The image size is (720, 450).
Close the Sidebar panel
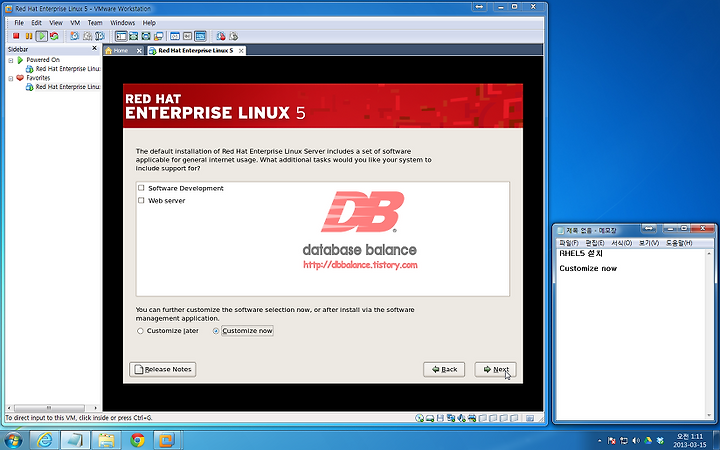point(95,48)
